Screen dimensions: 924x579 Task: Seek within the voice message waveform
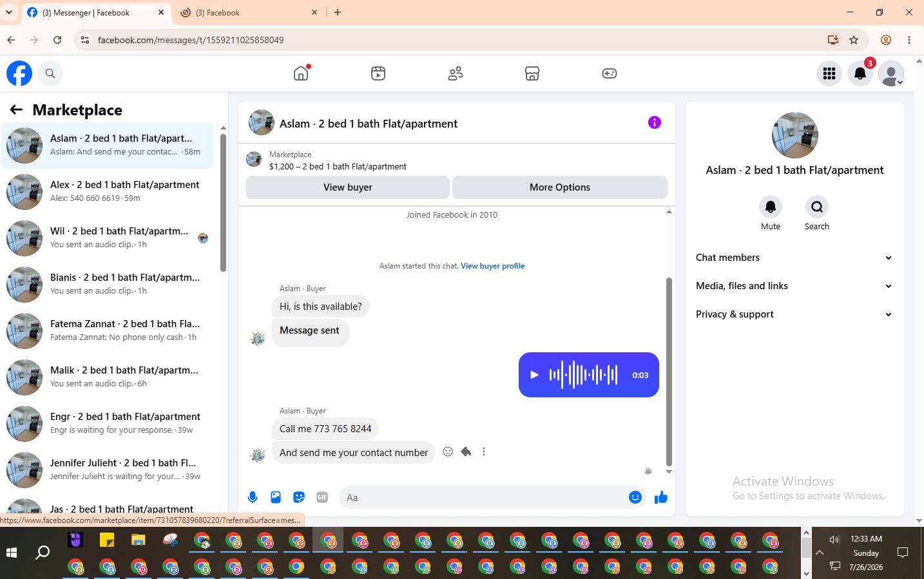(583, 375)
